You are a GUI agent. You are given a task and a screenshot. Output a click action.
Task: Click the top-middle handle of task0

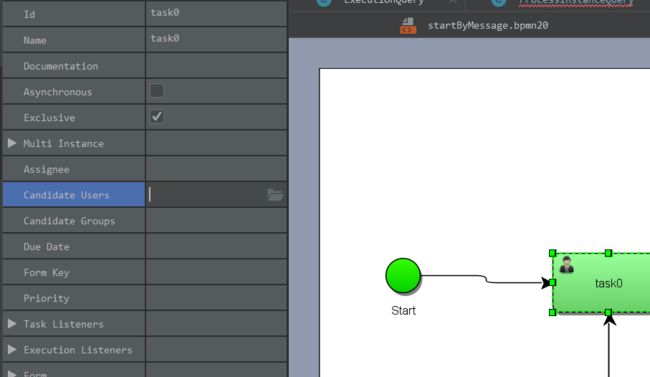pyautogui.click(x=608, y=253)
